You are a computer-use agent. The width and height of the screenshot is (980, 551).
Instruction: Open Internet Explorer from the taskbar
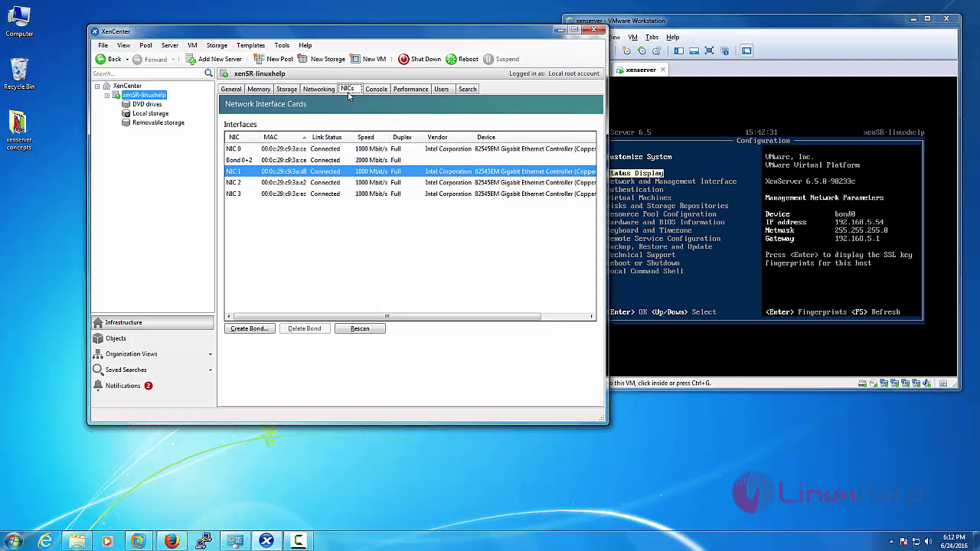[46, 541]
